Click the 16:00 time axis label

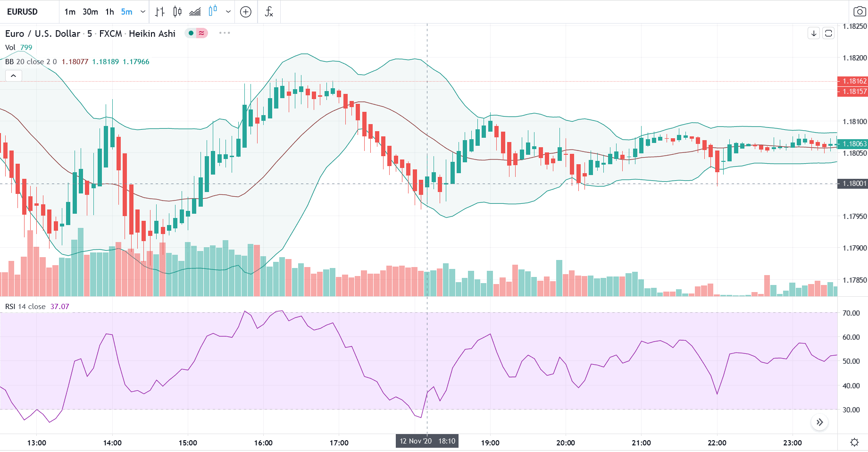263,443
